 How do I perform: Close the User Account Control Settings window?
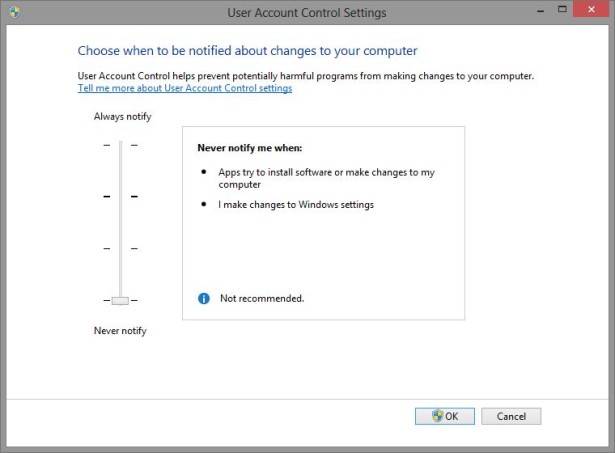(x=591, y=9)
